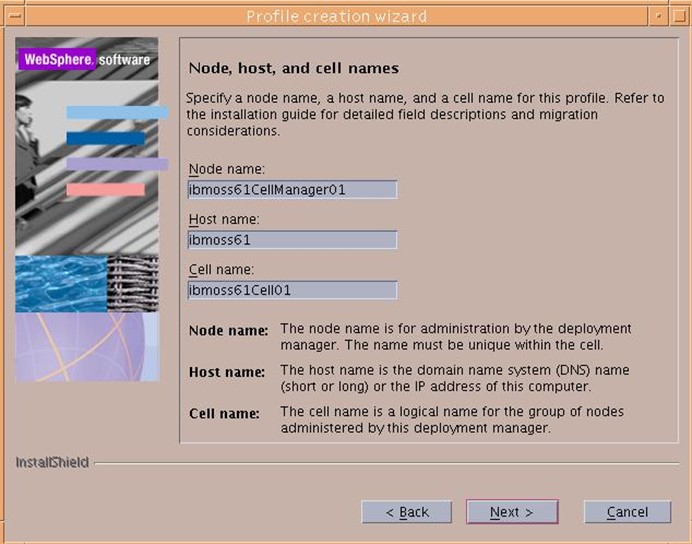Maximize the Profile creation wizard window
The image size is (692, 544).
tap(680, 15)
